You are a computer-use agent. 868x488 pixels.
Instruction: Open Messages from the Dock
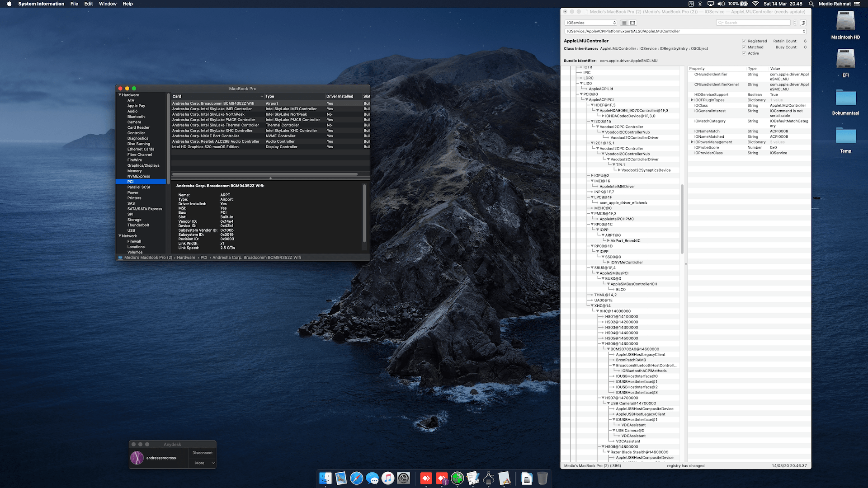click(x=372, y=478)
